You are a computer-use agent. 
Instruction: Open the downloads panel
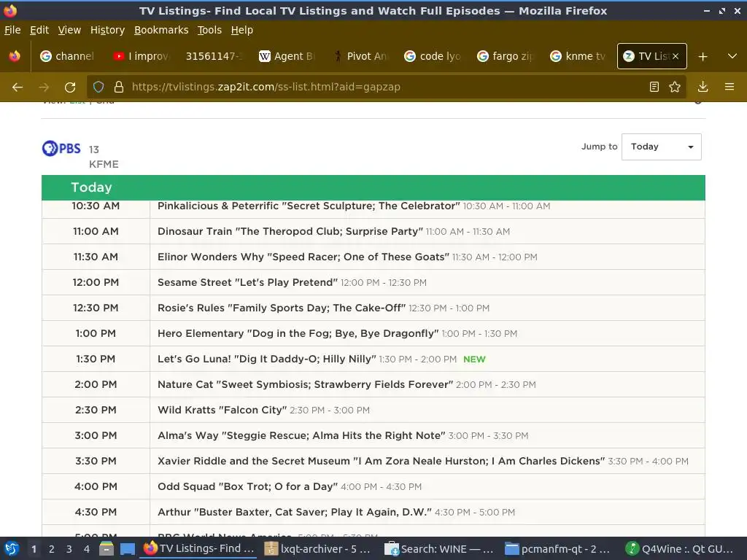pos(703,87)
